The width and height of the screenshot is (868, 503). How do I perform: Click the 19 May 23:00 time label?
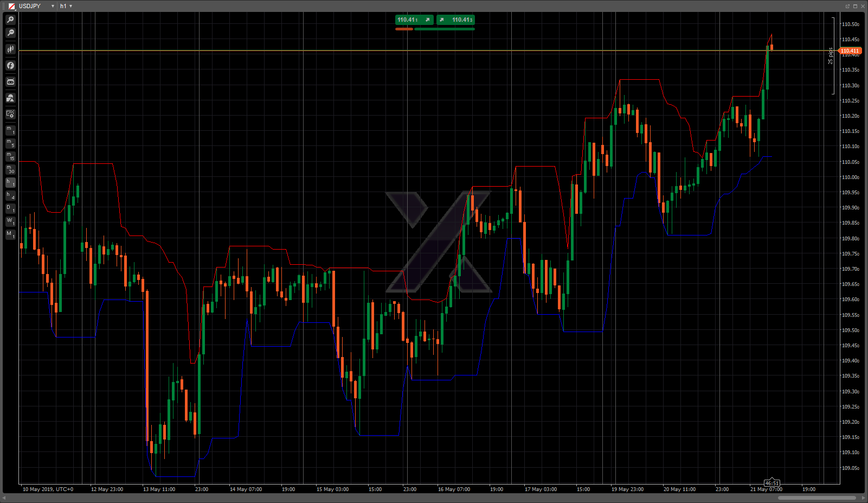coord(627,489)
